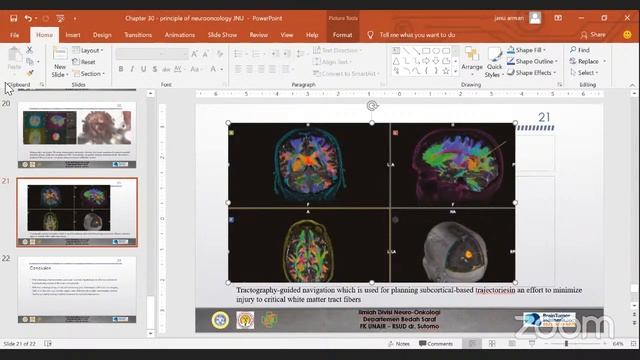This screenshot has width=640, height=360.
Task: Open the File tab
Action: [15, 35]
